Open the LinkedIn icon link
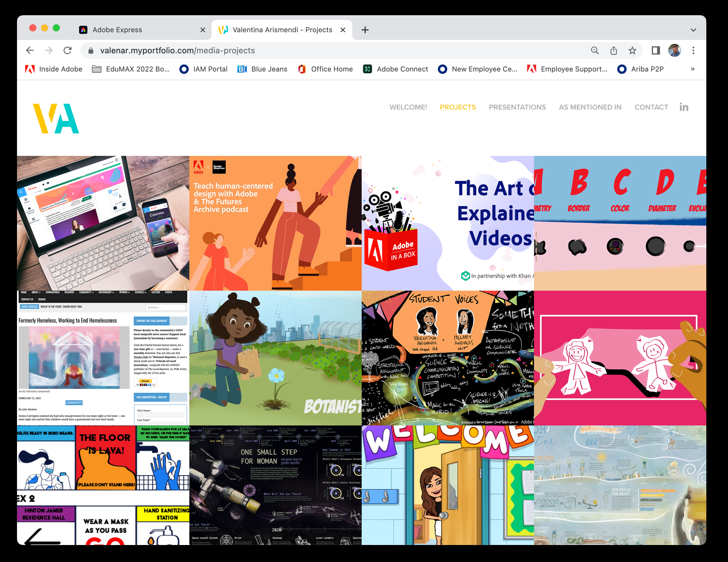Screen dimensions: 728x562 [684, 107]
